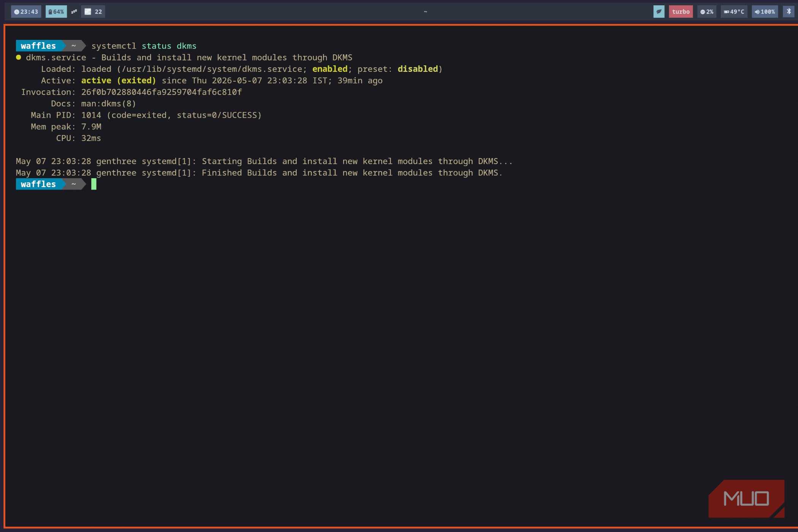The height and width of the screenshot is (532, 798).
Task: Click the window title tilde in the bar center
Action: [425, 12]
